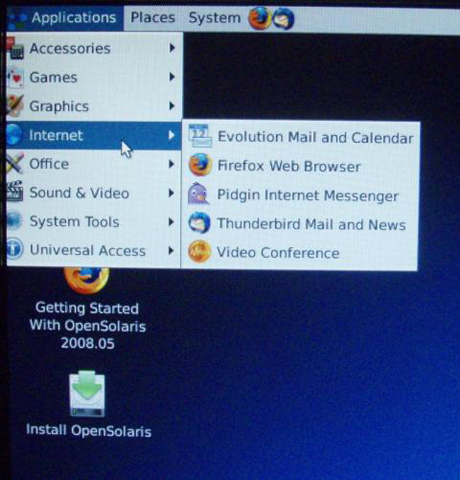Expand the System Tools submenu arrow

171,222
